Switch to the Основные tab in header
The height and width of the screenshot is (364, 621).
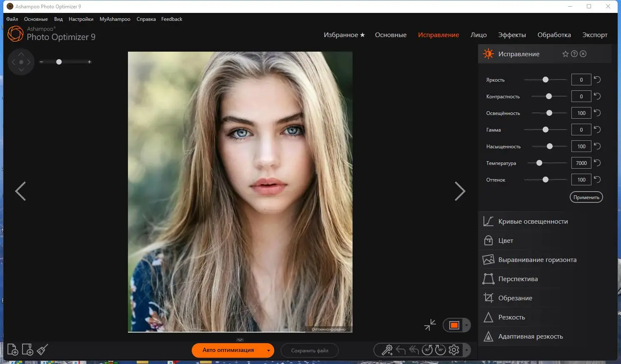click(391, 35)
